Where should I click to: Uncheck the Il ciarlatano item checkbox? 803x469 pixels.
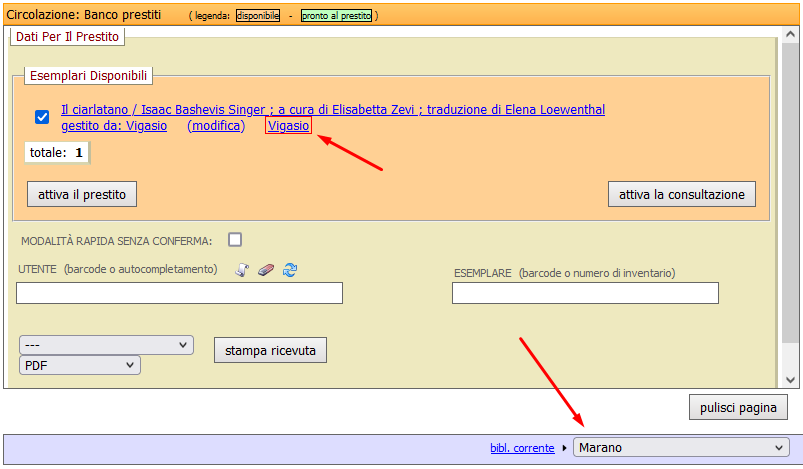tap(42, 117)
